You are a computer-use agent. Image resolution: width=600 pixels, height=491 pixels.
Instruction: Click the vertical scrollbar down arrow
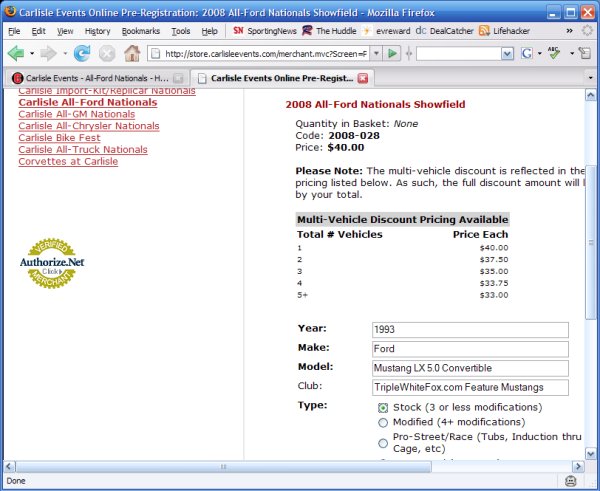591,454
